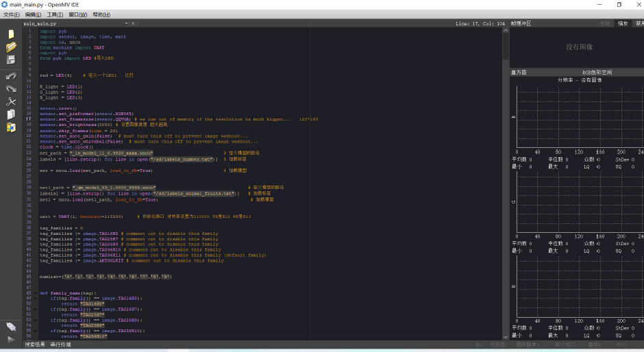
Task: Click 'sensor.set_brightness(2000)' code line
Action: tap(75, 125)
